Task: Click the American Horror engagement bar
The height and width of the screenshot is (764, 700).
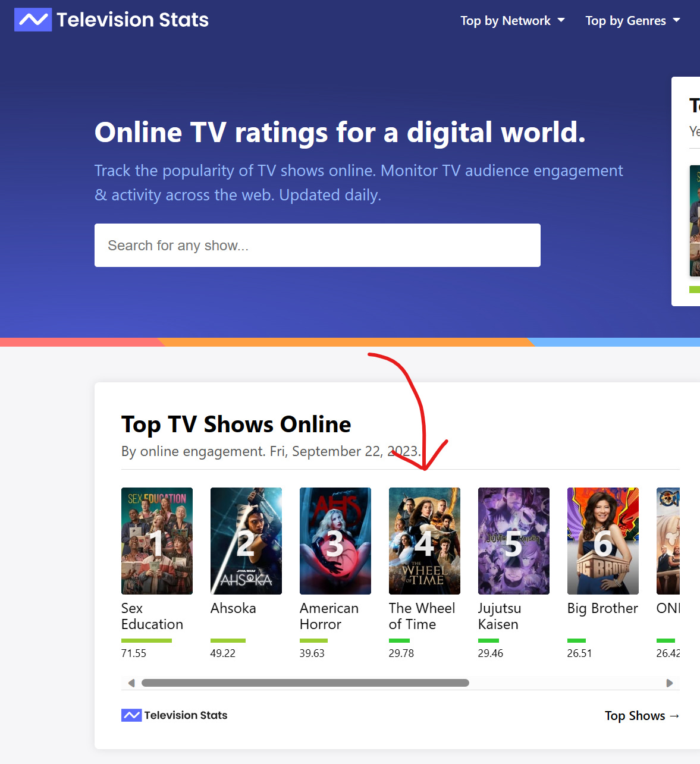Action: pos(313,640)
